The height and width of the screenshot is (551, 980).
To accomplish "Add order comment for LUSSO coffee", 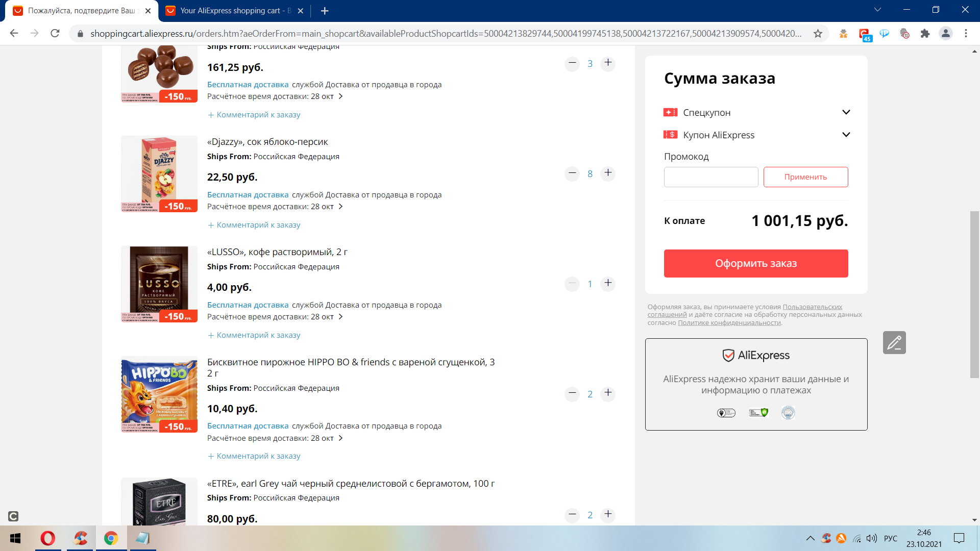I will (x=254, y=335).
